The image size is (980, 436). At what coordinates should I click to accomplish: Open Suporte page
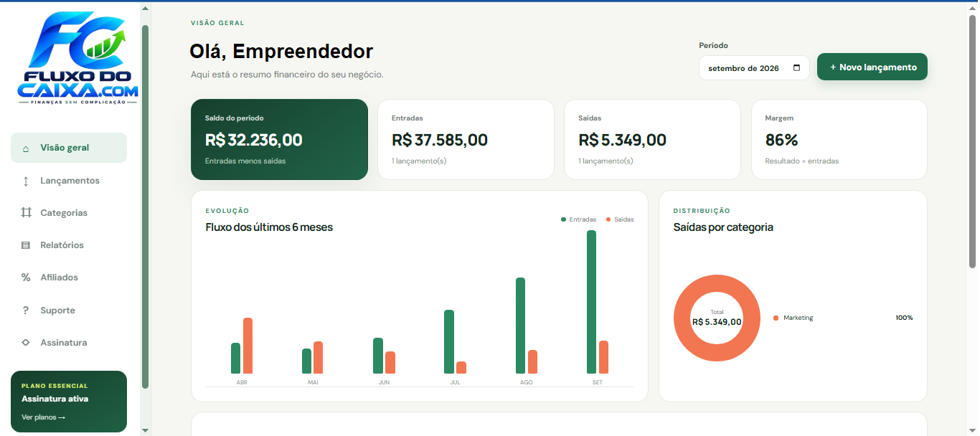(x=69, y=311)
